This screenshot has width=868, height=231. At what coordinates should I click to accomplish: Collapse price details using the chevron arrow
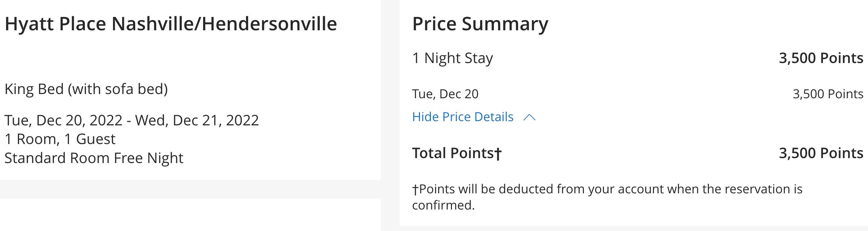(529, 118)
